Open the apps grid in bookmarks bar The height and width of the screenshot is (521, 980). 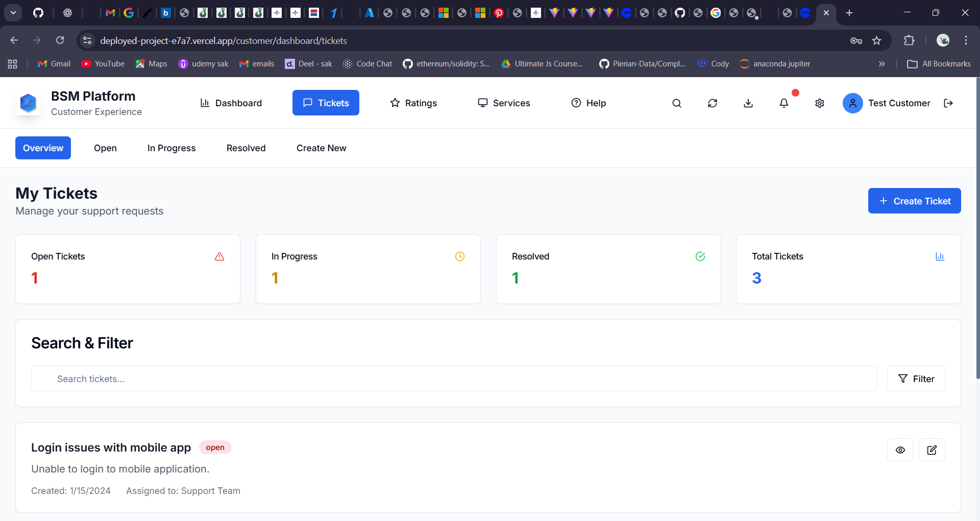13,64
